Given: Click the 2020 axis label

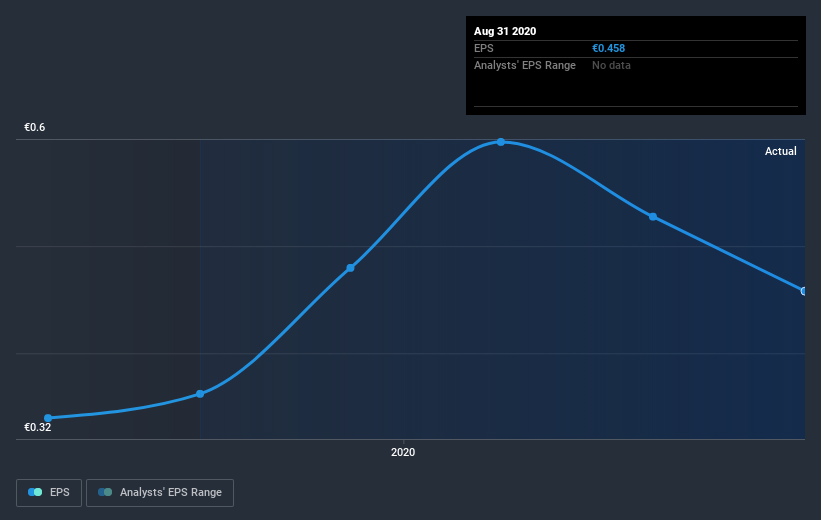Looking at the screenshot, I should click(x=403, y=452).
